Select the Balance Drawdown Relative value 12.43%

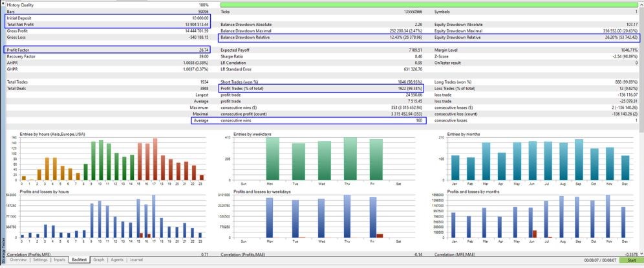coord(407,38)
